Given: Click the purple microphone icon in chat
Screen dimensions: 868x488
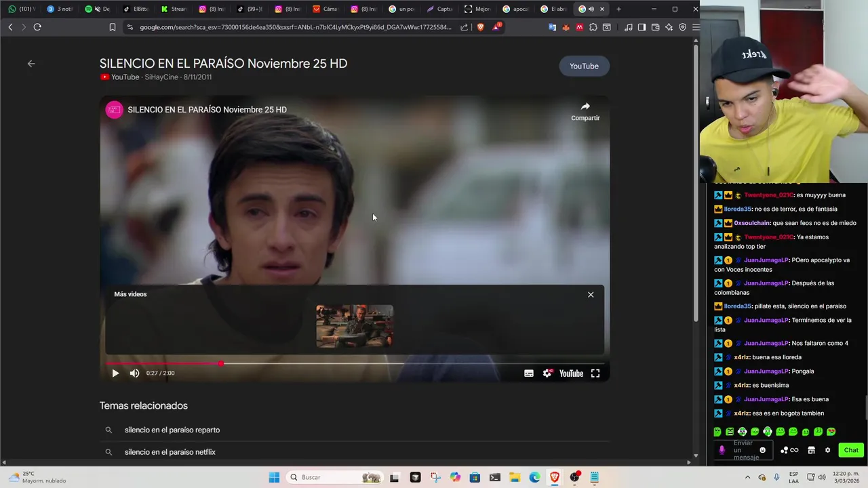Looking at the screenshot, I should pyautogui.click(x=722, y=450).
